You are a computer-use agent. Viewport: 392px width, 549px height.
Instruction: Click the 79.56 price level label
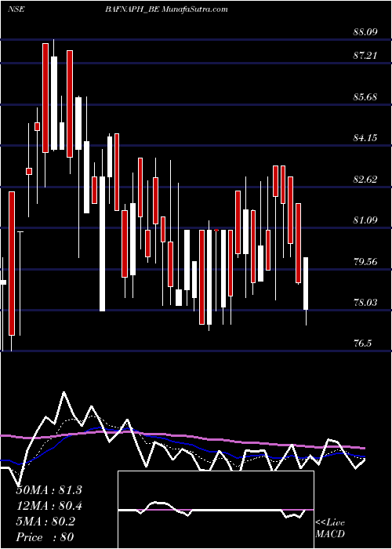(x=365, y=261)
